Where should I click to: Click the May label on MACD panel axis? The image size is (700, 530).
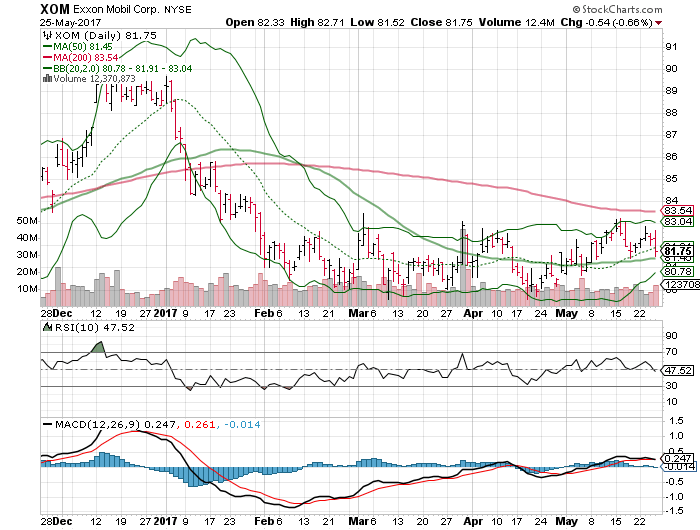point(567,521)
